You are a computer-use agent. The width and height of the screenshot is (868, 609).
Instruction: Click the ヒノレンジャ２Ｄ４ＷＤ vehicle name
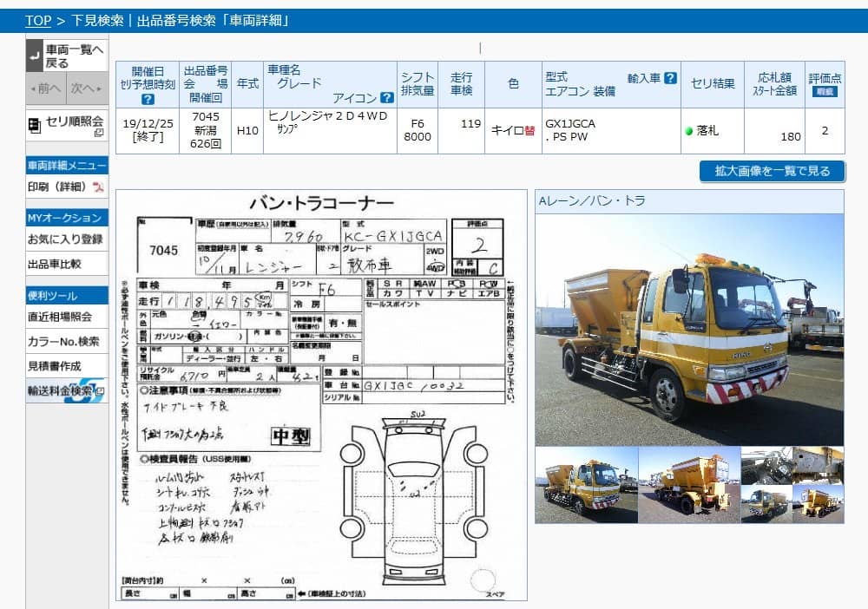point(327,116)
